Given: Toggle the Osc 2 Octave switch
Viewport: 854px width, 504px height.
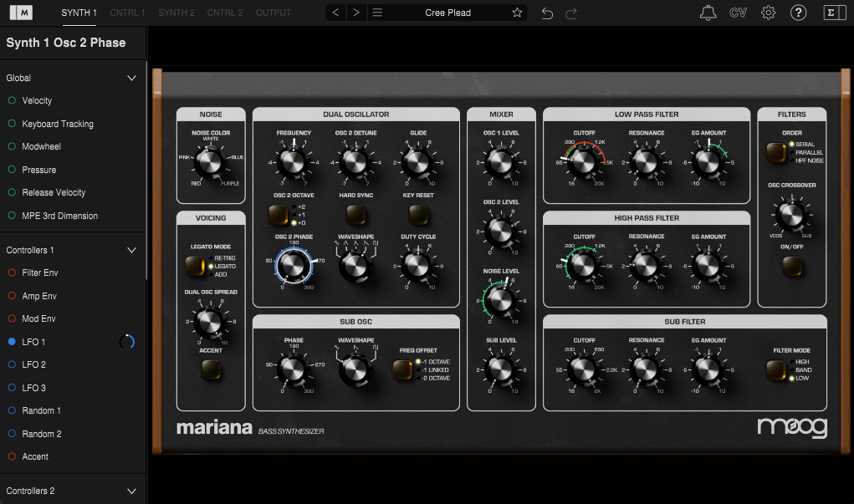Looking at the screenshot, I should click(x=278, y=215).
